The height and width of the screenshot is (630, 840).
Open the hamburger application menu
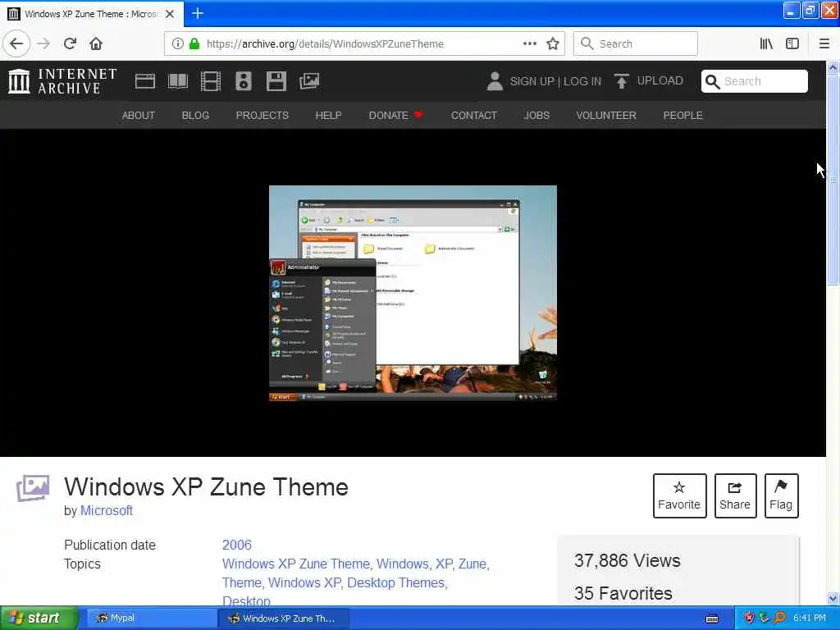pos(824,44)
